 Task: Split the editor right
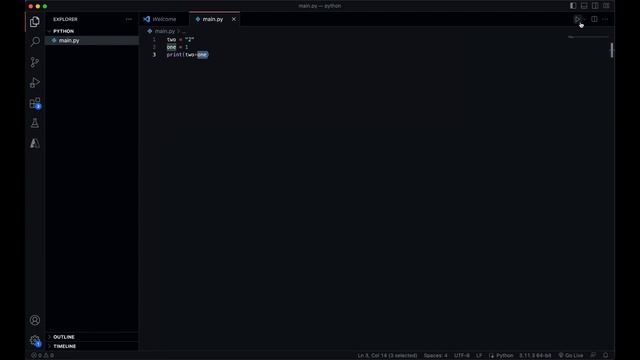(594, 19)
